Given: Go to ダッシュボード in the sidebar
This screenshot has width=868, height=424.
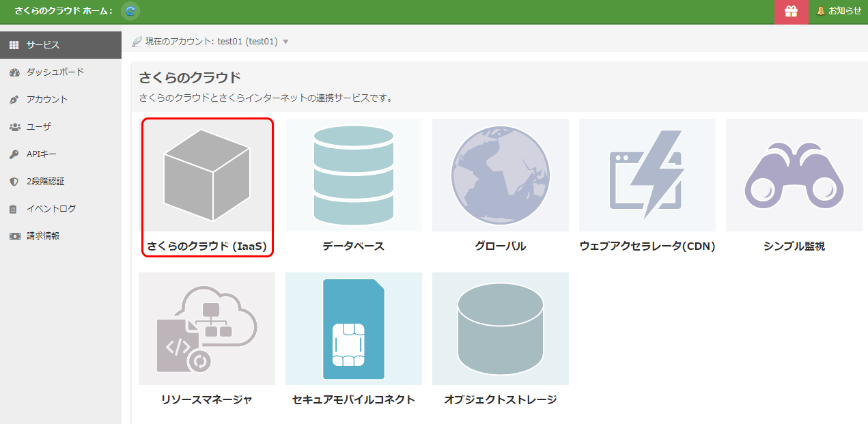Looking at the screenshot, I should (61, 72).
